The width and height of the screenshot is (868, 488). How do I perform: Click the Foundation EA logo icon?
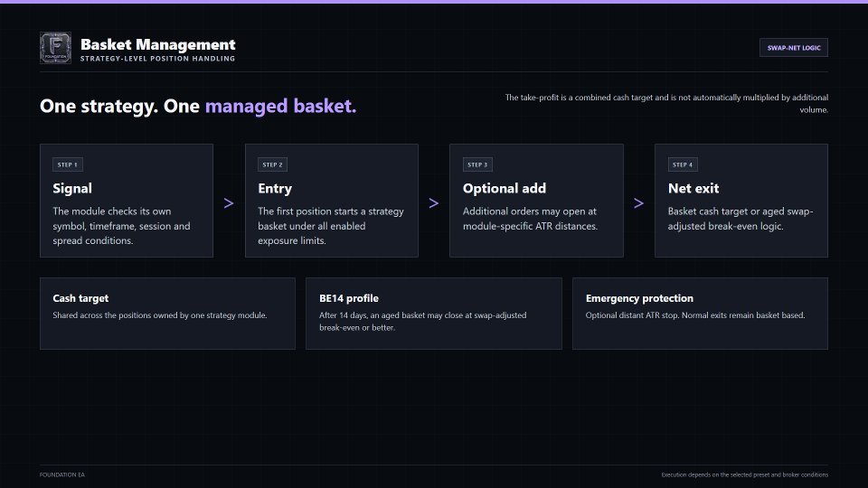pos(55,48)
